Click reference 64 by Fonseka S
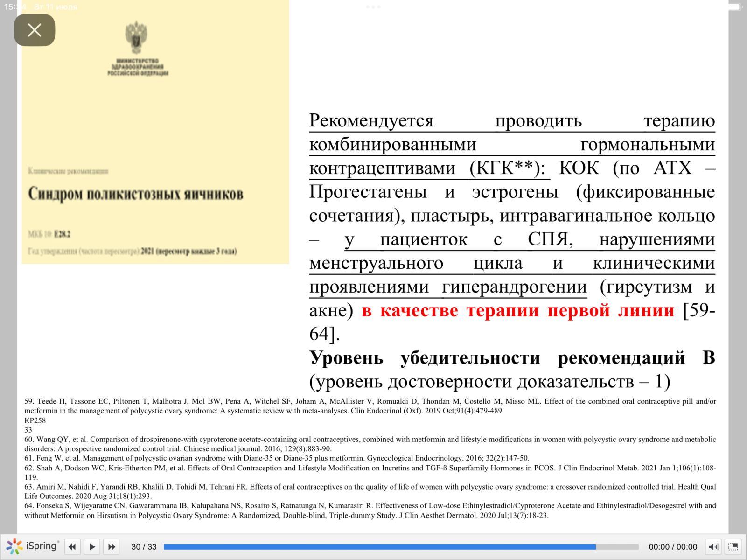 tap(370, 511)
